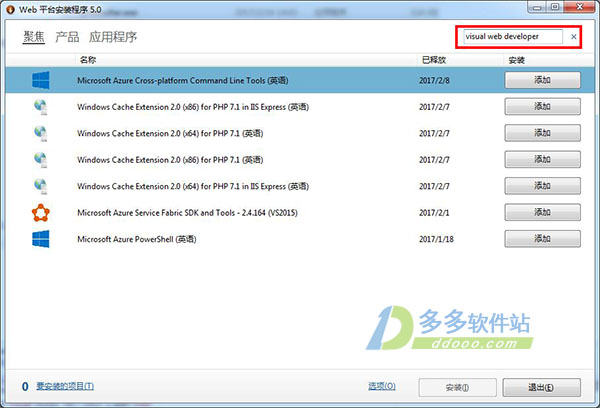The height and width of the screenshot is (408, 600).
Task: Clear search box with the X icon
Action: pos(574,37)
